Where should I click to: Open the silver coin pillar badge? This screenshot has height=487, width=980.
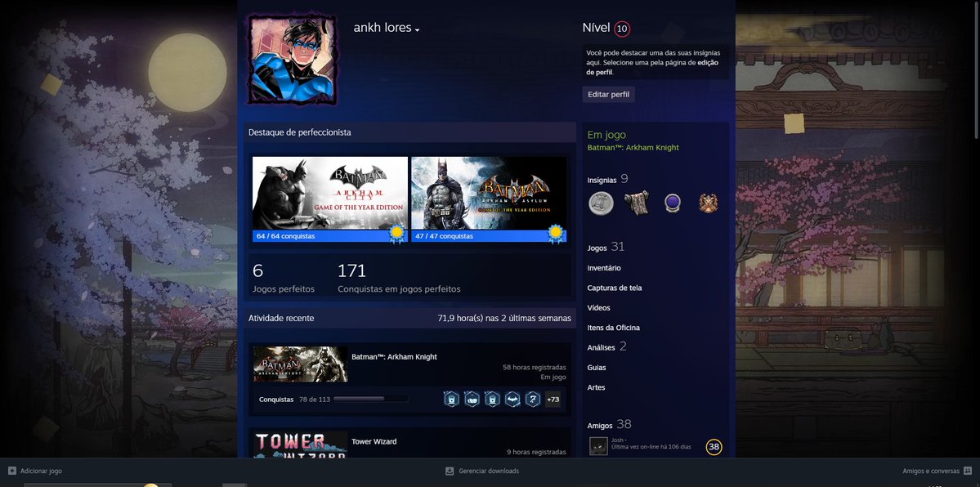[x=602, y=203]
